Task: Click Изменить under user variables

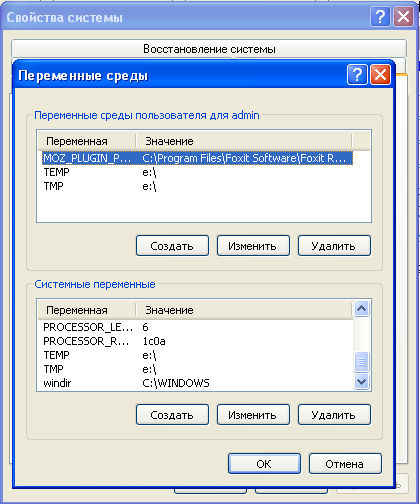Action: click(x=253, y=246)
